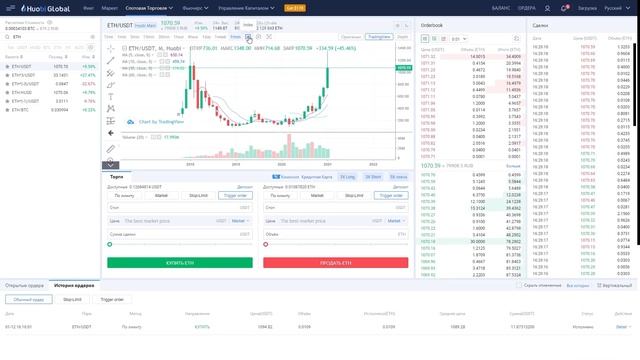The width and height of the screenshot is (640, 360).
Task: Select the Trading tab above order form
Action: point(116,177)
